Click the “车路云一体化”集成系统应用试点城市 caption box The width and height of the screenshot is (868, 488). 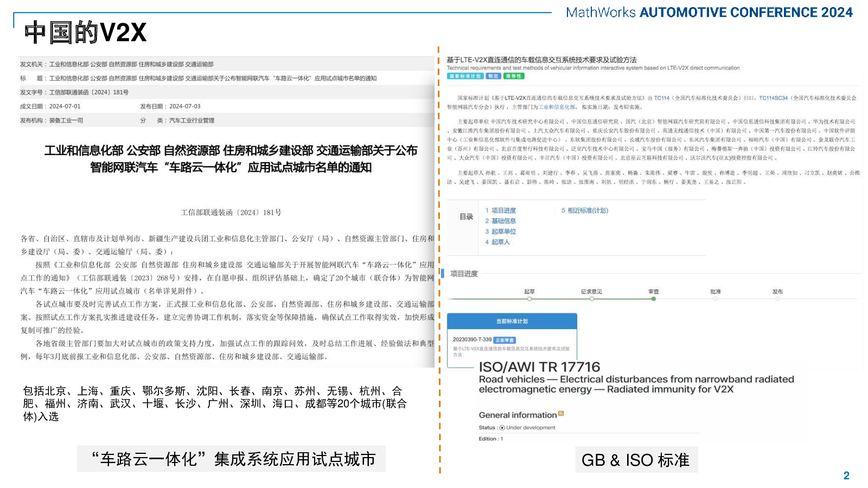point(231,459)
